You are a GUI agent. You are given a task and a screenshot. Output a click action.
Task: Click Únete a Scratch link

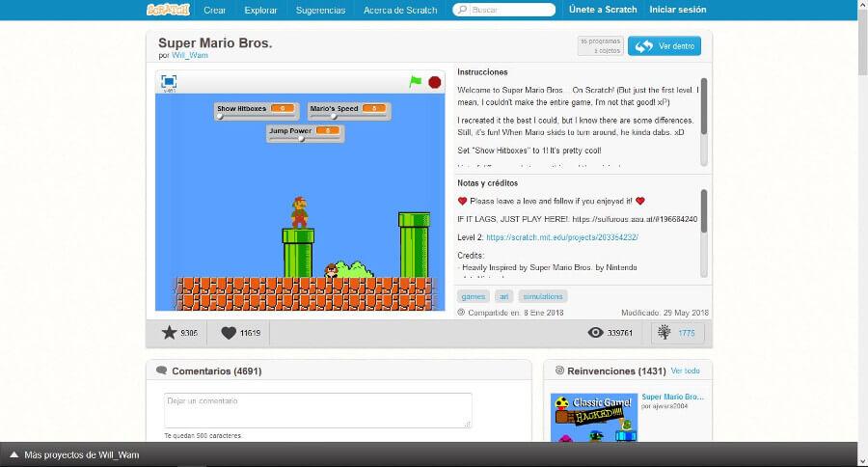point(603,10)
